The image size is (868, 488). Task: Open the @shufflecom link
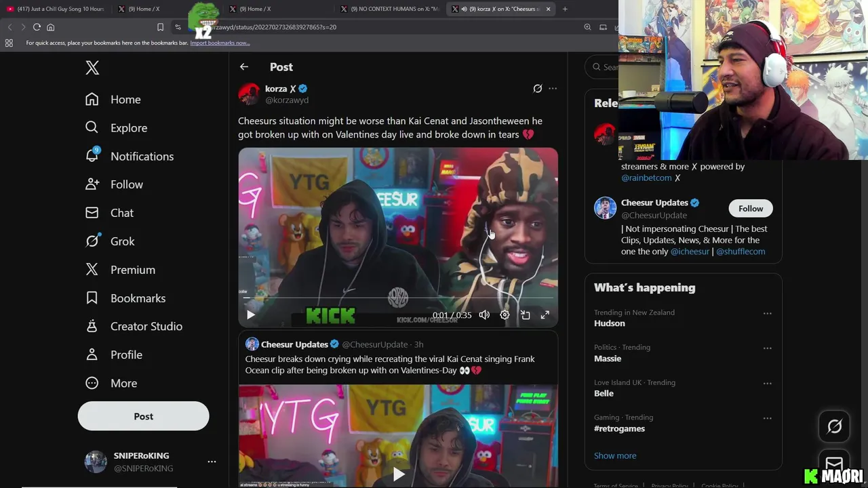tap(741, 251)
